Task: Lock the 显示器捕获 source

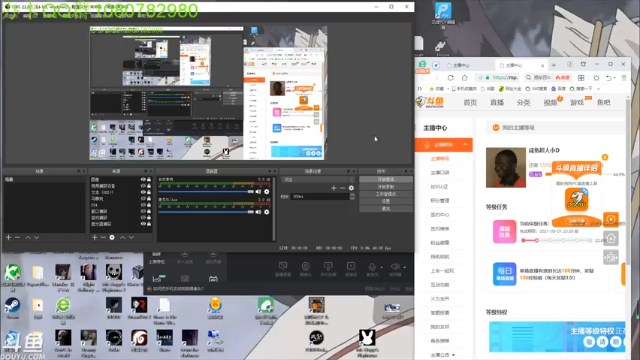Action: point(149,224)
